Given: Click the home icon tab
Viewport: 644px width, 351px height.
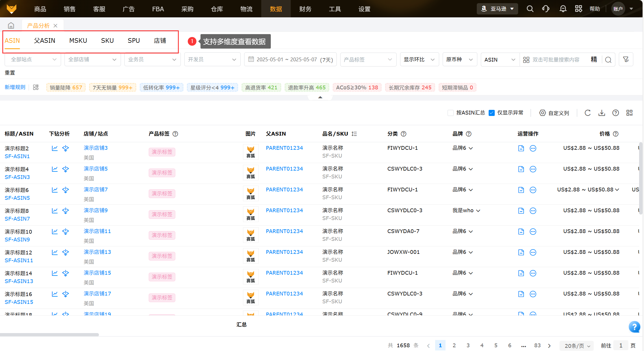Looking at the screenshot, I should [11, 26].
